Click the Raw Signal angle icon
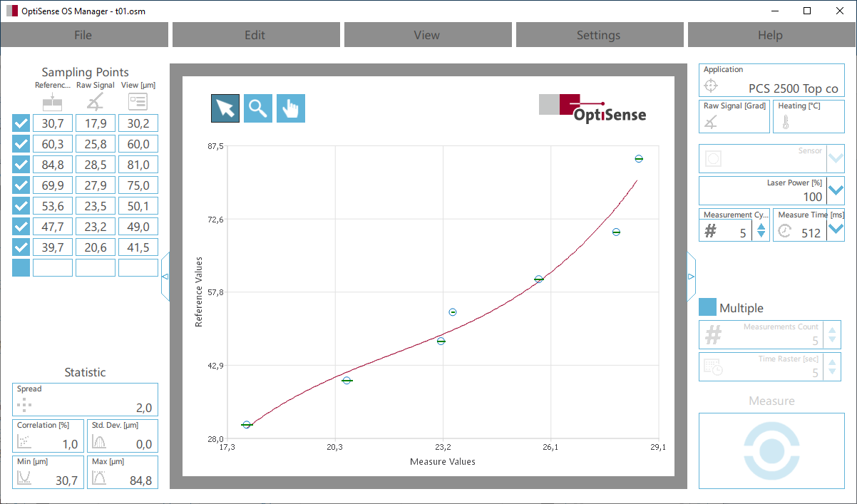This screenshot has width=857, height=504. 95,102
